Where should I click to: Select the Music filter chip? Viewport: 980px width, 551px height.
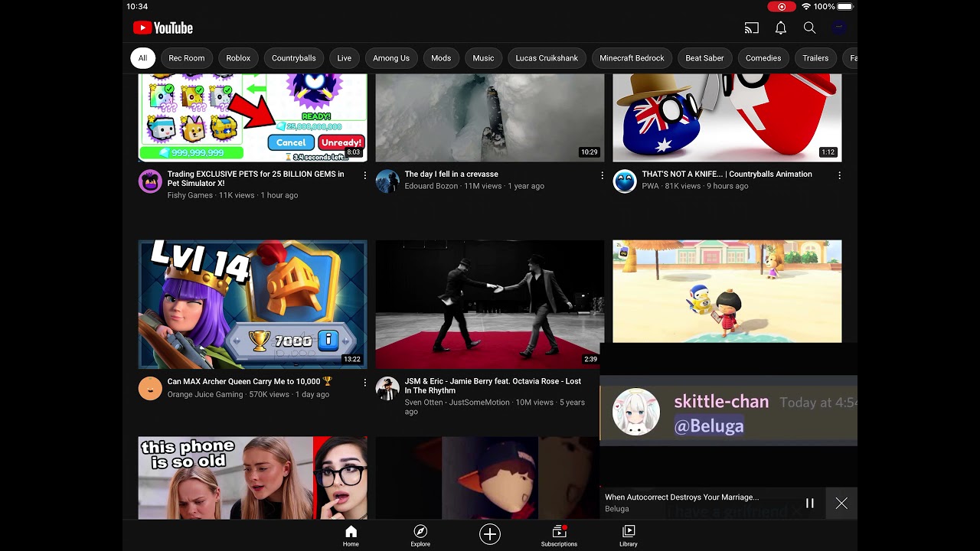pos(483,58)
